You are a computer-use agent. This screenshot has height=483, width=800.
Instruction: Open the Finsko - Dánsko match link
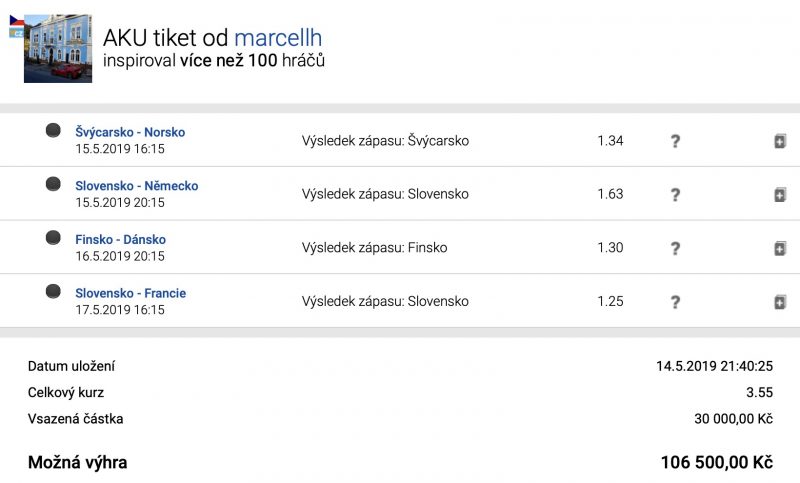coord(120,240)
